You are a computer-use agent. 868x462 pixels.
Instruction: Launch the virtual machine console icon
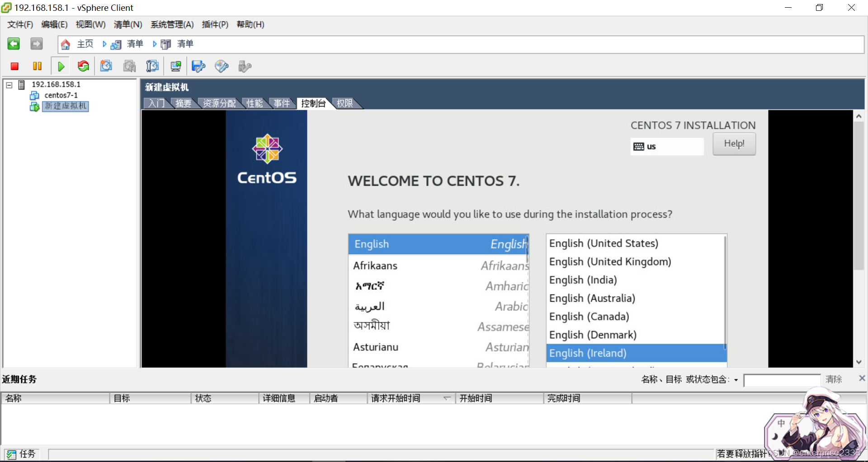(x=176, y=66)
